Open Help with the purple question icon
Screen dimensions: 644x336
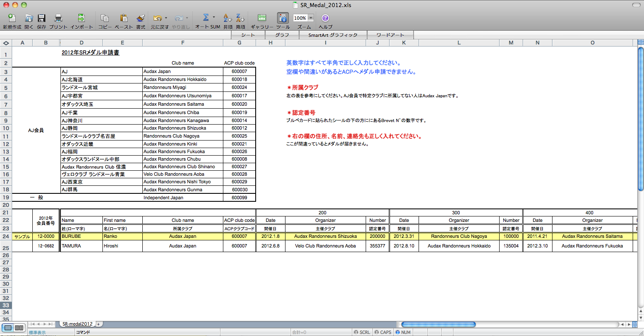pos(325,18)
